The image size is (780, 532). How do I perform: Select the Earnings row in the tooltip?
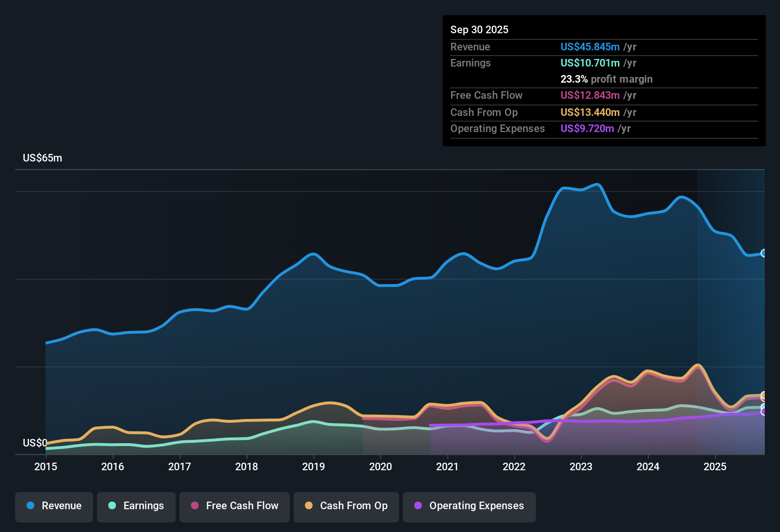(603, 63)
